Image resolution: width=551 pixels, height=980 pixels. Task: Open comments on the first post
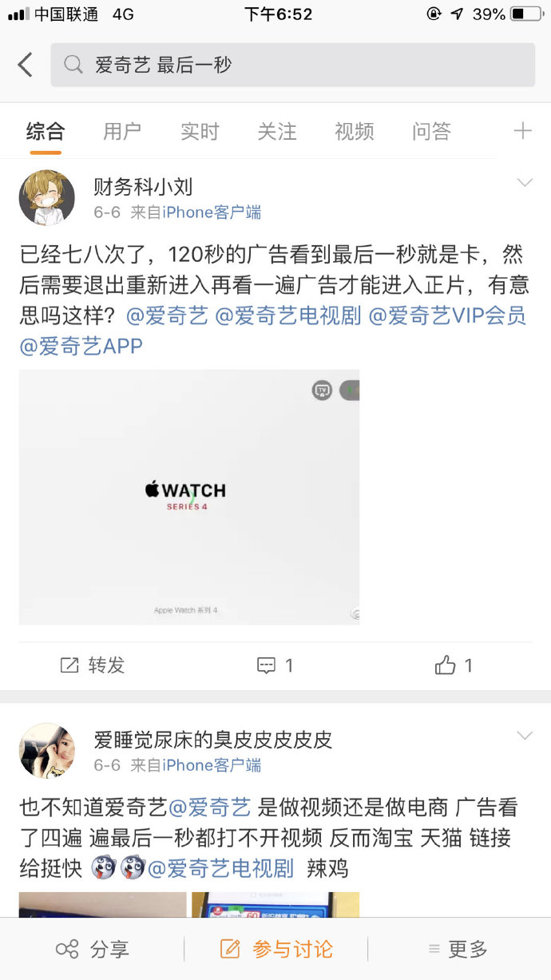[275, 665]
